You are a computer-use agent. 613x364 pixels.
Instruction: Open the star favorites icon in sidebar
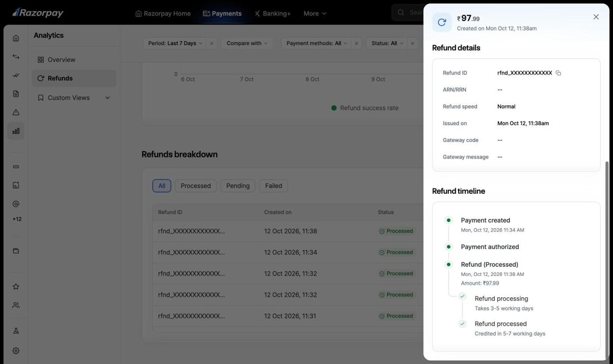coord(16,287)
